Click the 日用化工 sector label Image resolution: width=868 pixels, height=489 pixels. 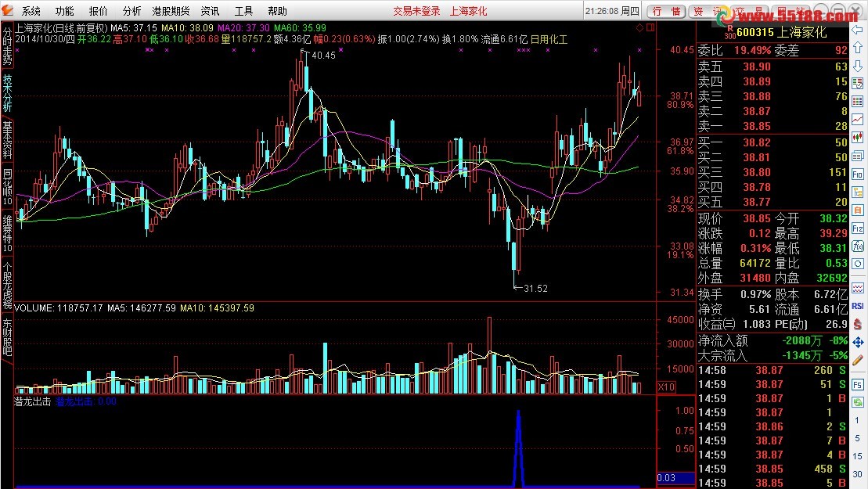click(549, 39)
